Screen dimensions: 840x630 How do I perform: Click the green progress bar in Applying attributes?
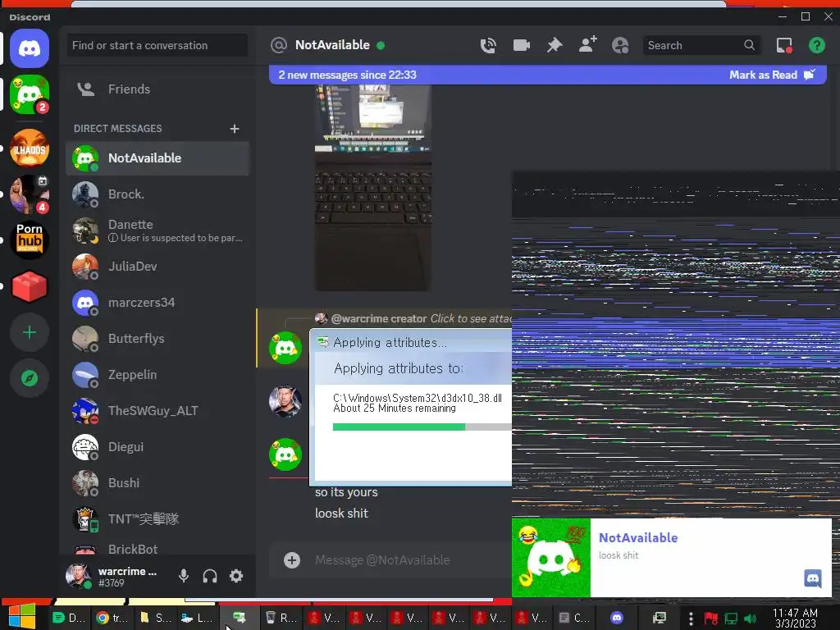(x=399, y=427)
